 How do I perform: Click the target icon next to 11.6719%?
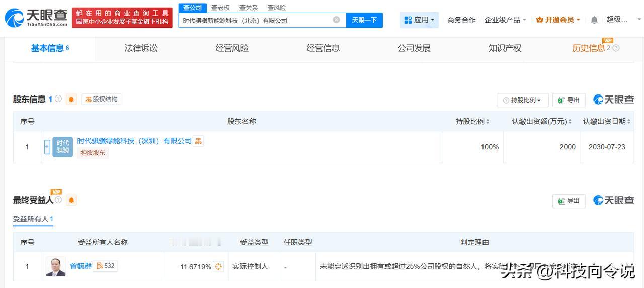point(218,266)
